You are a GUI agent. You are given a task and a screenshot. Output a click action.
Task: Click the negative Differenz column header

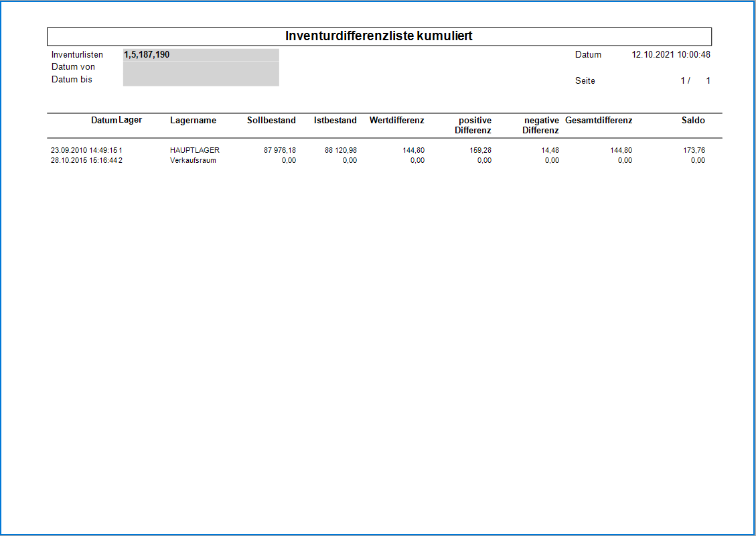point(541,125)
